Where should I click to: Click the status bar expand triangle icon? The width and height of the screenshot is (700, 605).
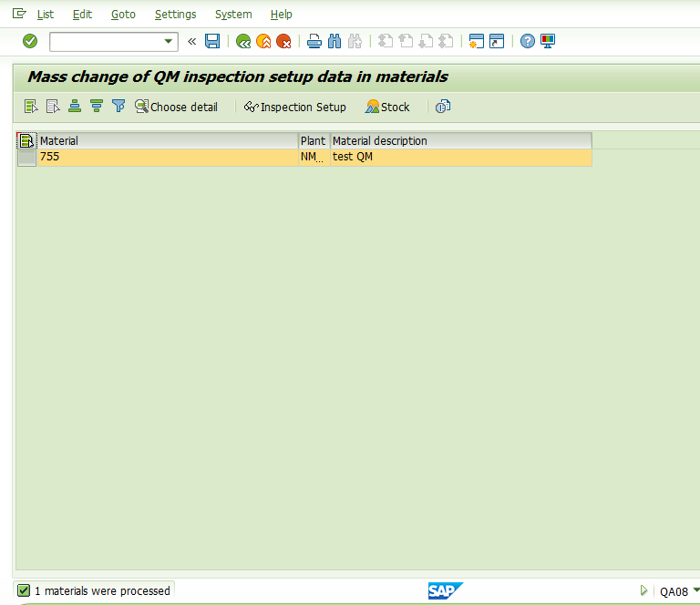pyautogui.click(x=643, y=590)
